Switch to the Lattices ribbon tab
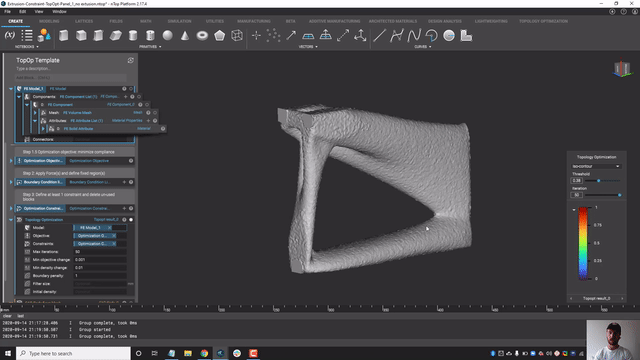The width and height of the screenshot is (640, 360). tap(84, 21)
